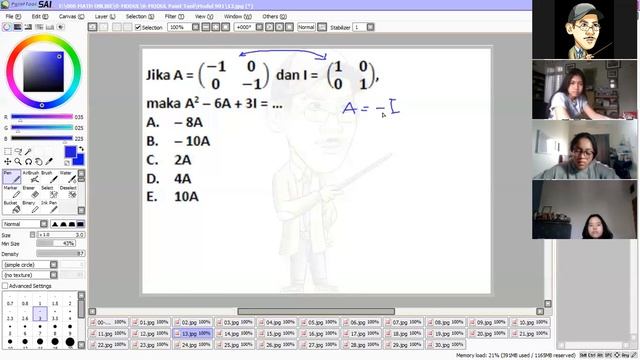Viewport: 640px width, 360px height.
Task: Click the horizontal canvas scrollbar
Action: tap(316, 311)
